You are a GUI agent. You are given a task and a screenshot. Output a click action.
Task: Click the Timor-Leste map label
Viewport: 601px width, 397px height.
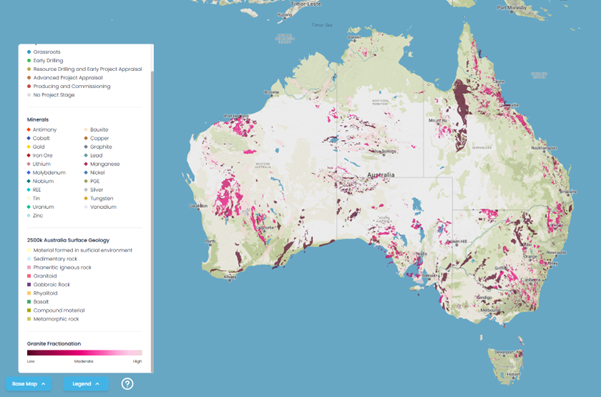tap(306, 4)
